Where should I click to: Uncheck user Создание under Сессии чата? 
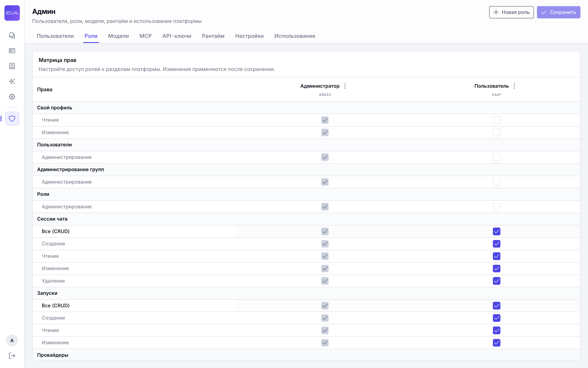pos(496,244)
